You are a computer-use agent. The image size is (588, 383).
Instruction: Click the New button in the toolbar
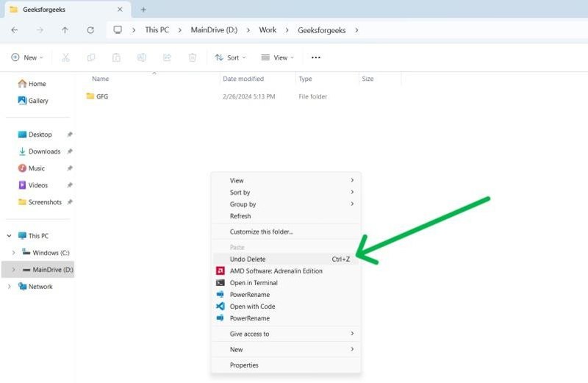[x=26, y=57]
